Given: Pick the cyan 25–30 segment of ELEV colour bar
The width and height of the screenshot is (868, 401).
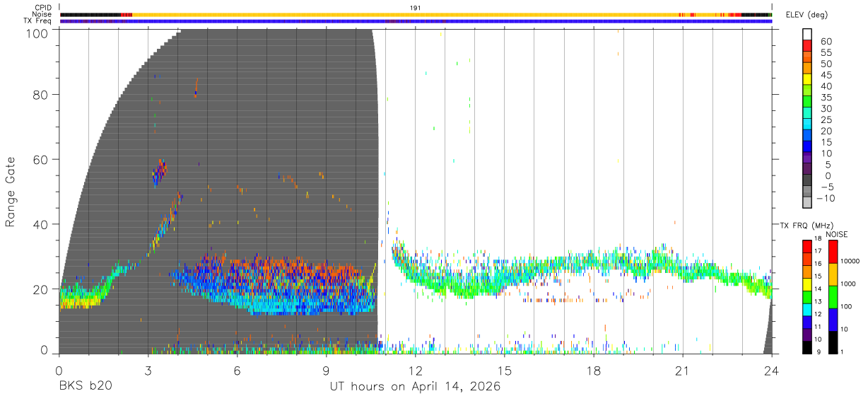Looking at the screenshot, I should (x=808, y=114).
